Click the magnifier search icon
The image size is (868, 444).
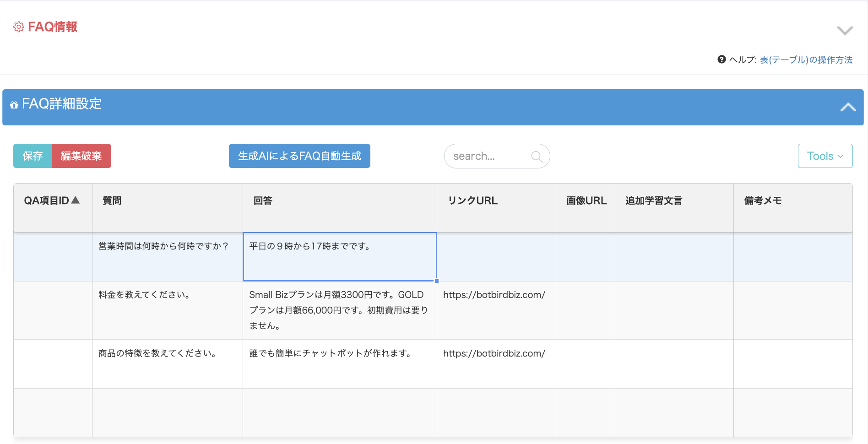click(537, 157)
